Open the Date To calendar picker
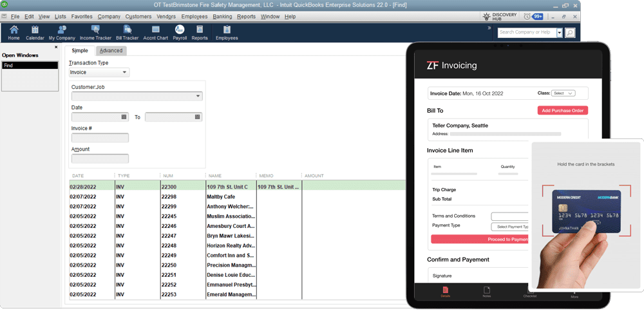The height and width of the screenshot is (311, 644). click(198, 117)
